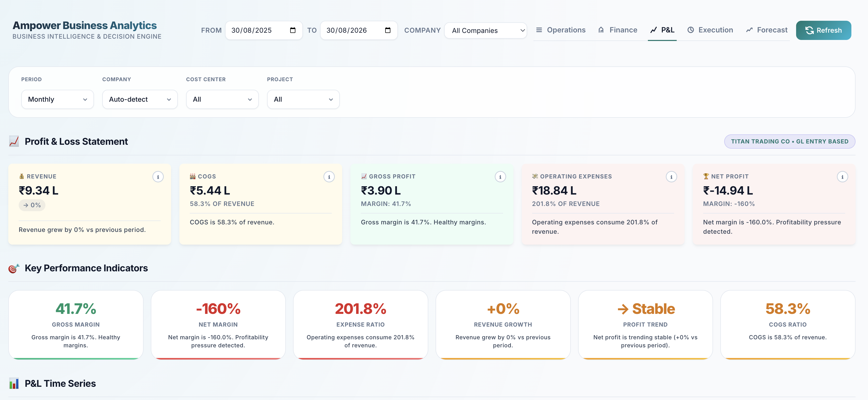Viewport: 868px width, 400px height.
Task: Show info for Gross Profit card
Action: click(x=500, y=176)
